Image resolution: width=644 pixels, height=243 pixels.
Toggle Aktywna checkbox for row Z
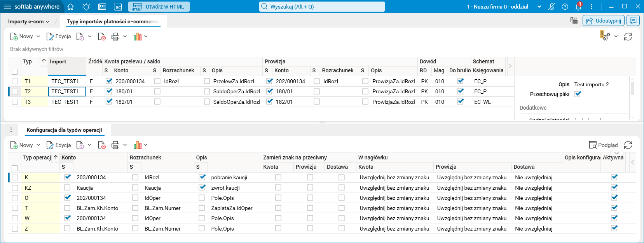pyautogui.click(x=614, y=228)
